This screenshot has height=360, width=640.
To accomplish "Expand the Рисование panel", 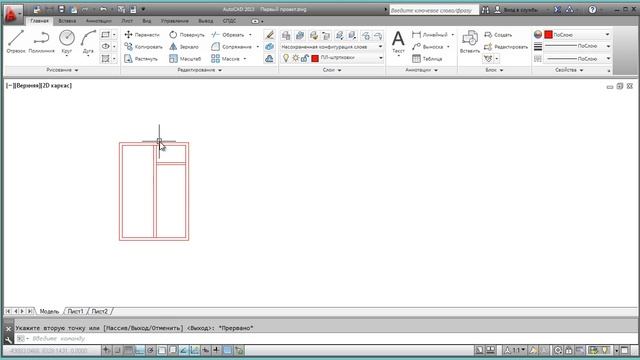I will pos(62,70).
